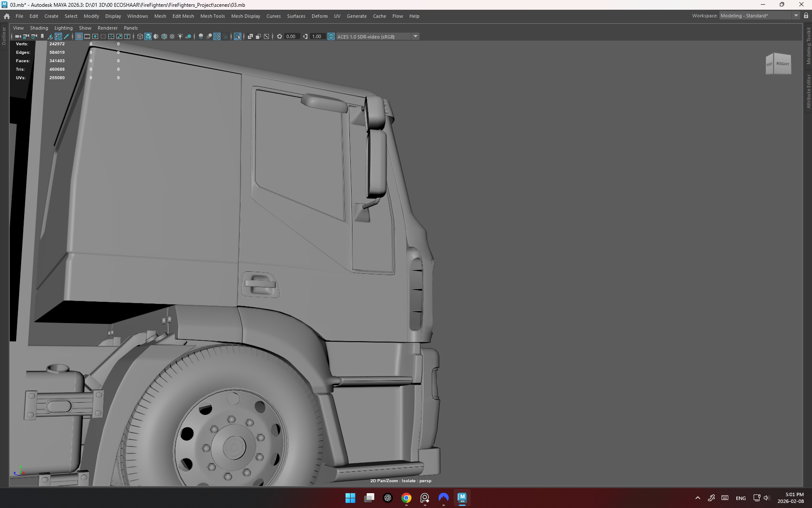Viewport: 812px width, 508px height.
Task: Select smooth shade all cube icon
Action: (x=148, y=36)
